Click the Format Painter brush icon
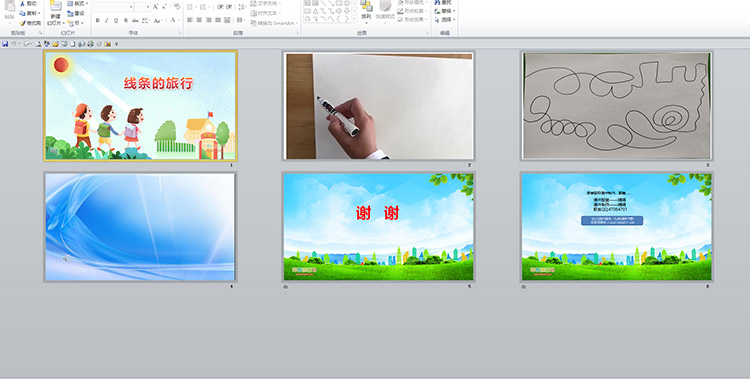The width and height of the screenshot is (750, 379). [22, 23]
